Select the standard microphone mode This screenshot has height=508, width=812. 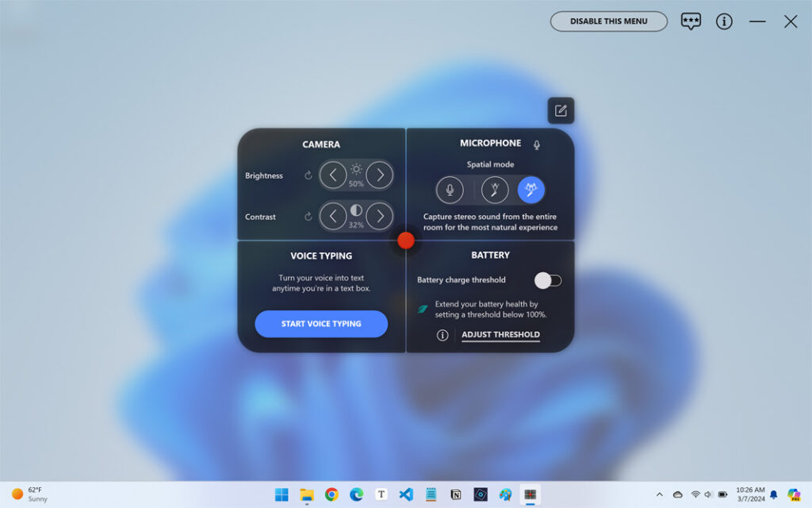[x=450, y=190]
